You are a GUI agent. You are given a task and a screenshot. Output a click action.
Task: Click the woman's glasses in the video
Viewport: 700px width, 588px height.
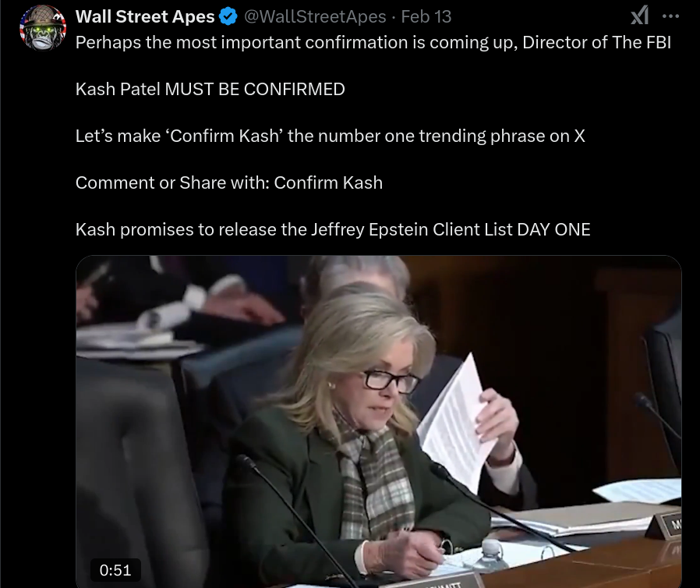(x=391, y=381)
